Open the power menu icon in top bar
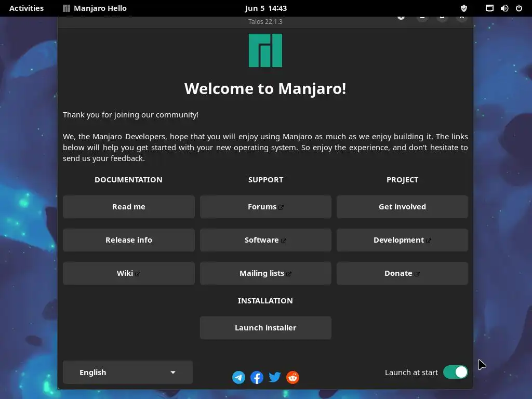This screenshot has width=532, height=399. tap(519, 8)
